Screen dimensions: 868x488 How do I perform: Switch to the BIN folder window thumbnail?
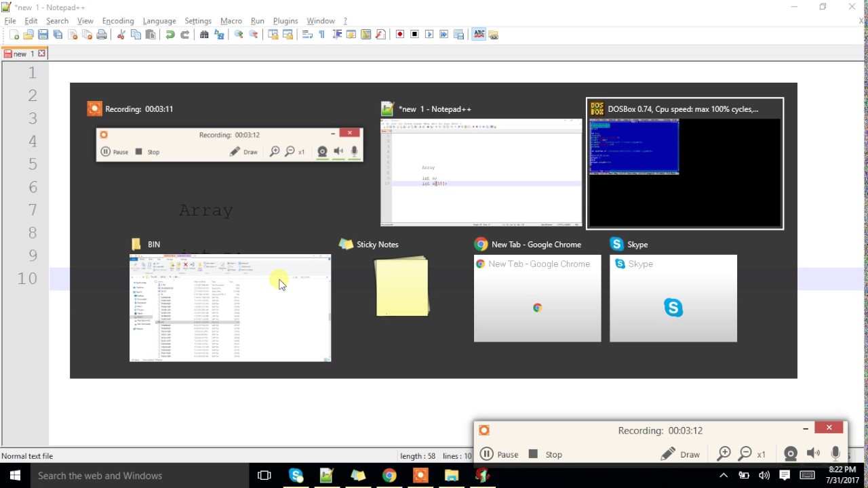click(230, 308)
